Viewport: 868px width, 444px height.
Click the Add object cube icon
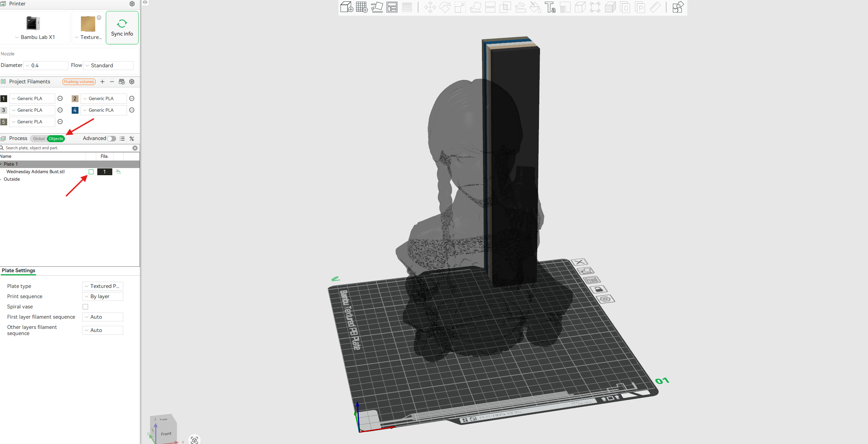347,7
